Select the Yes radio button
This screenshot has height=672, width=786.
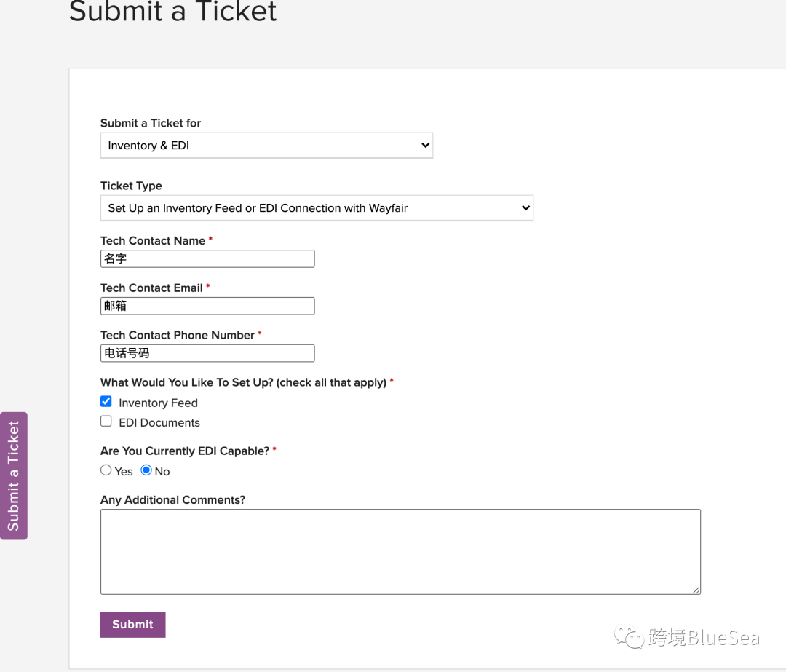coord(106,470)
